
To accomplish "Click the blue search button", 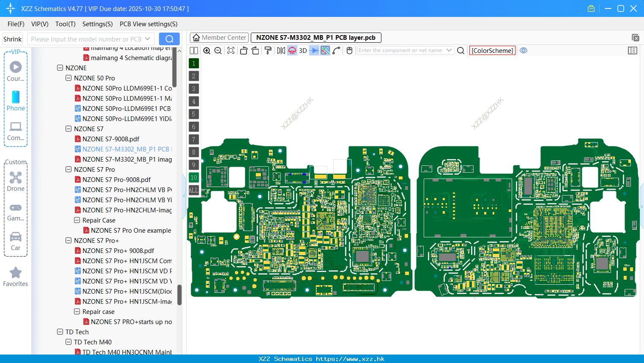I will (x=169, y=39).
